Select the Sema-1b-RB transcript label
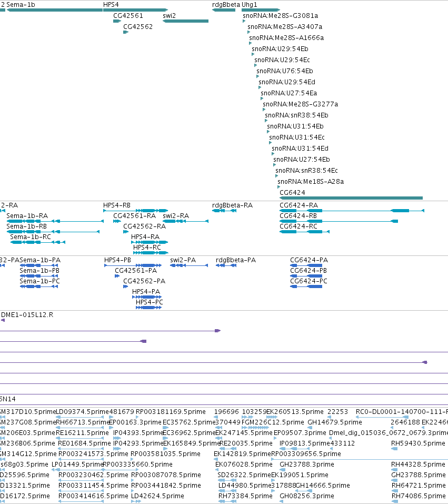Image resolution: width=448 pixels, height=504 pixels. click(x=27, y=226)
